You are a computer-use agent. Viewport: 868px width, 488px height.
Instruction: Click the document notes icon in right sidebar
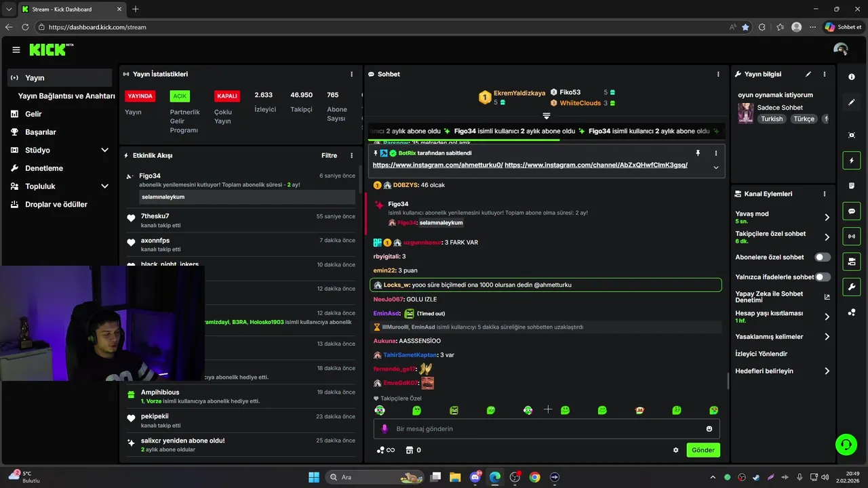[x=852, y=186]
